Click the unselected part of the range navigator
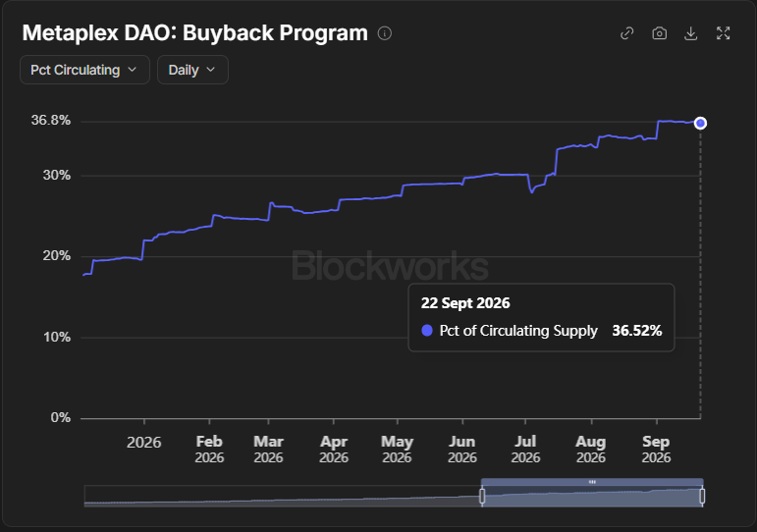 coord(283,496)
